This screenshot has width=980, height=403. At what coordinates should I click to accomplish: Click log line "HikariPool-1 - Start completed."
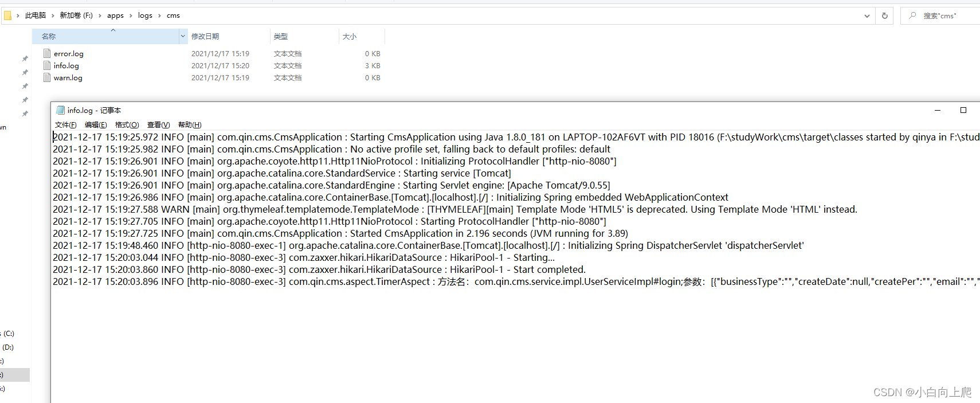319,269
